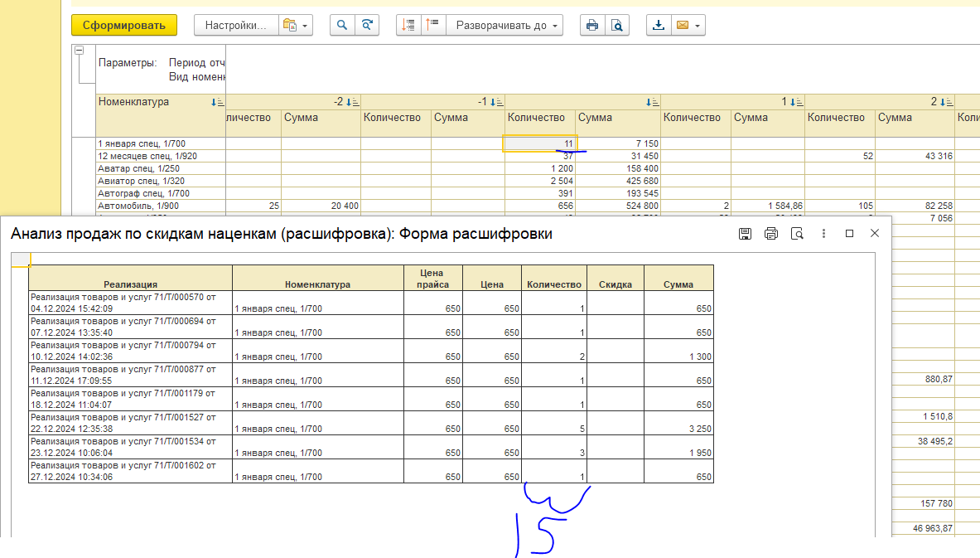980x558 pixels.
Task: Sort by the Номенклатура column header icon
Action: pos(217,102)
